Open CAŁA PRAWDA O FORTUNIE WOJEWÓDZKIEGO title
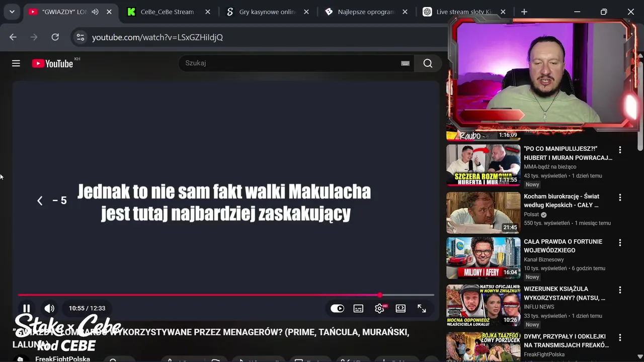This screenshot has height=362, width=644. click(563, 246)
